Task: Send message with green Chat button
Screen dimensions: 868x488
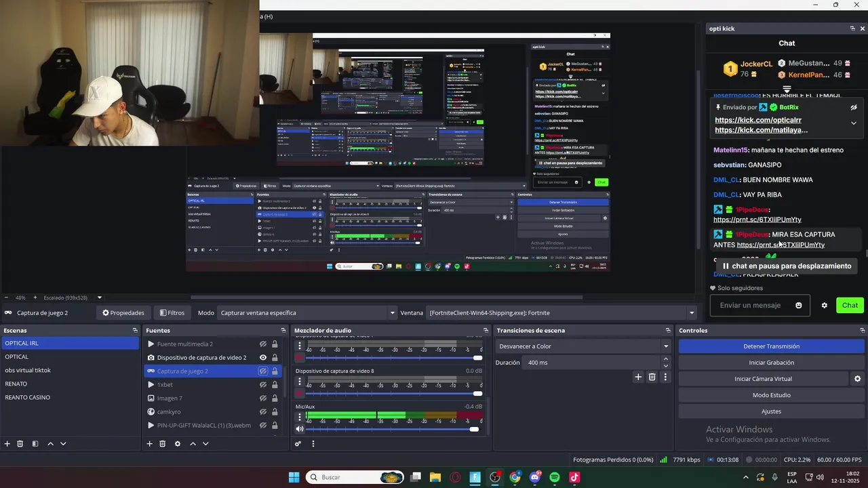Action: click(850, 306)
